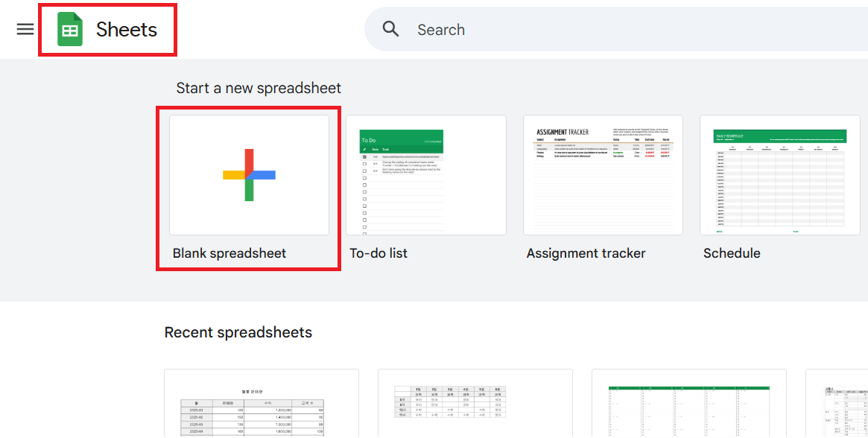The height and width of the screenshot is (438, 868).
Task: Click the green Sheets logo icon
Action: 70,29
